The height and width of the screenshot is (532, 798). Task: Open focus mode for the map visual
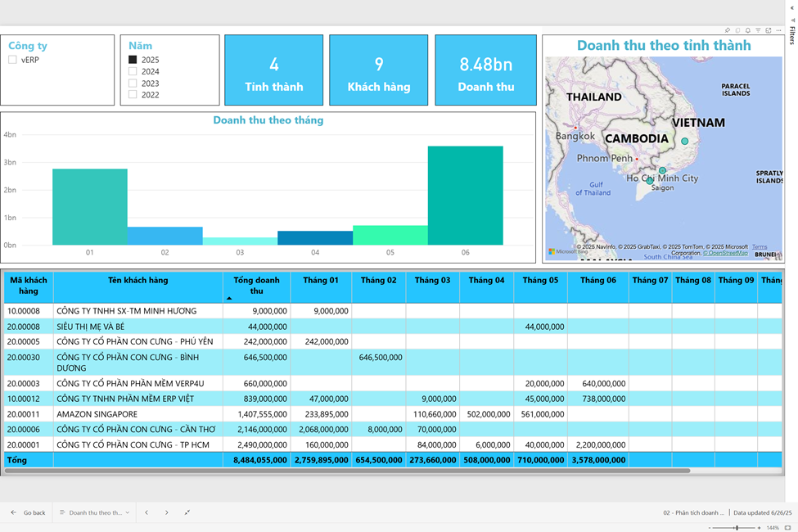[769, 30]
